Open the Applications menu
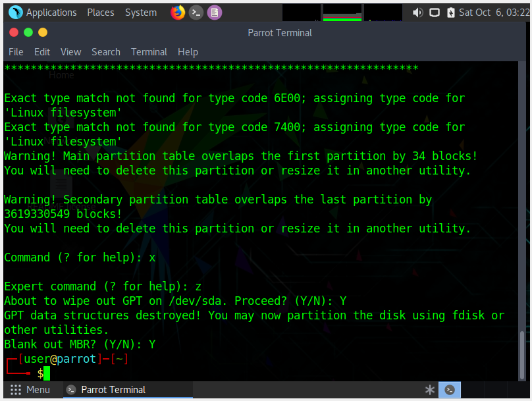Viewport: 532px width, 401px height. [x=51, y=13]
